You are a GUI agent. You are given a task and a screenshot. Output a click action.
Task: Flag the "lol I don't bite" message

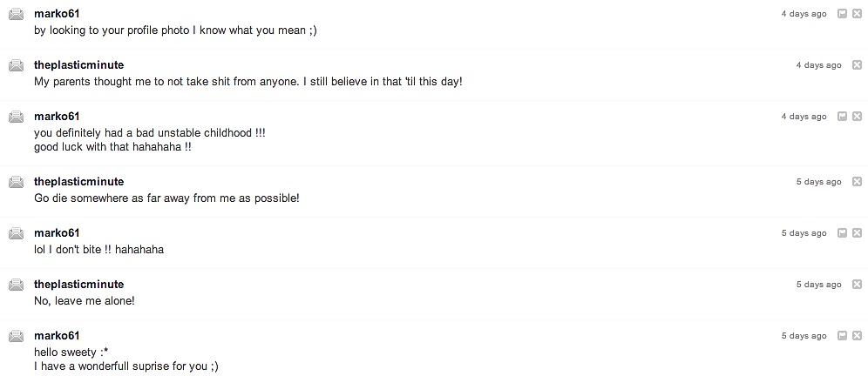click(x=842, y=233)
